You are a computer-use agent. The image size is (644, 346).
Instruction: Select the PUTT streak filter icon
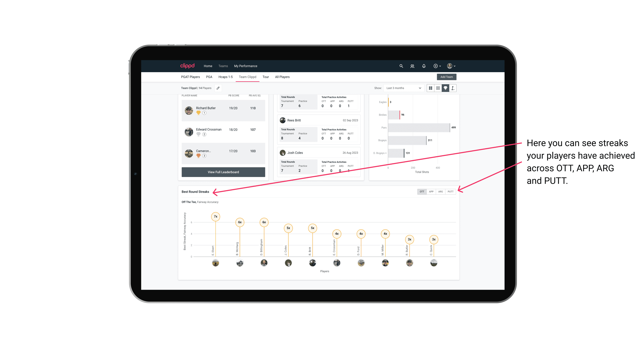click(451, 191)
